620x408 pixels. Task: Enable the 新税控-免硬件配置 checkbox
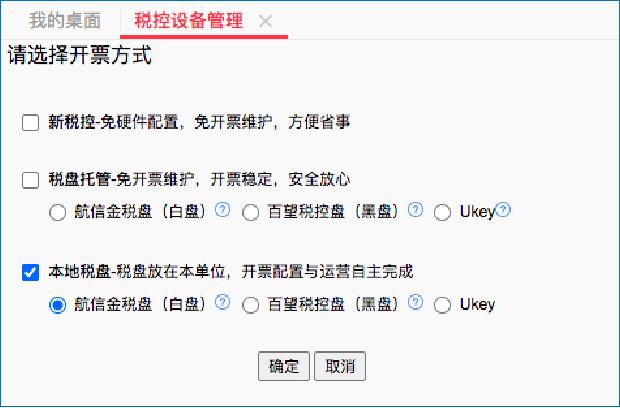click(30, 123)
